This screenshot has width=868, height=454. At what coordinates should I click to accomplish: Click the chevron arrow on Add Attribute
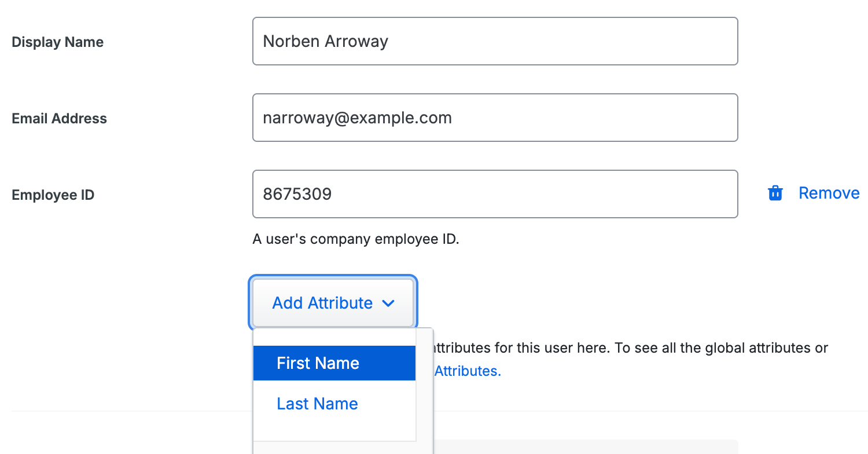pyautogui.click(x=388, y=303)
